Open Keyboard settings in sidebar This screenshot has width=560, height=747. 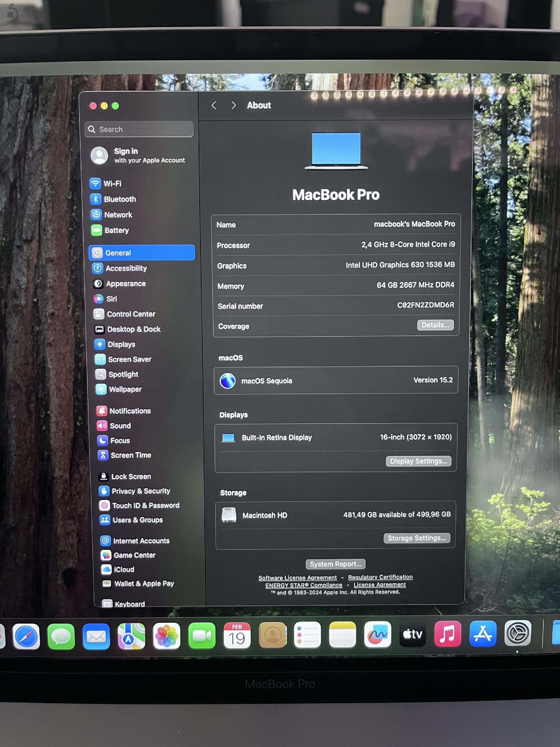[123, 604]
